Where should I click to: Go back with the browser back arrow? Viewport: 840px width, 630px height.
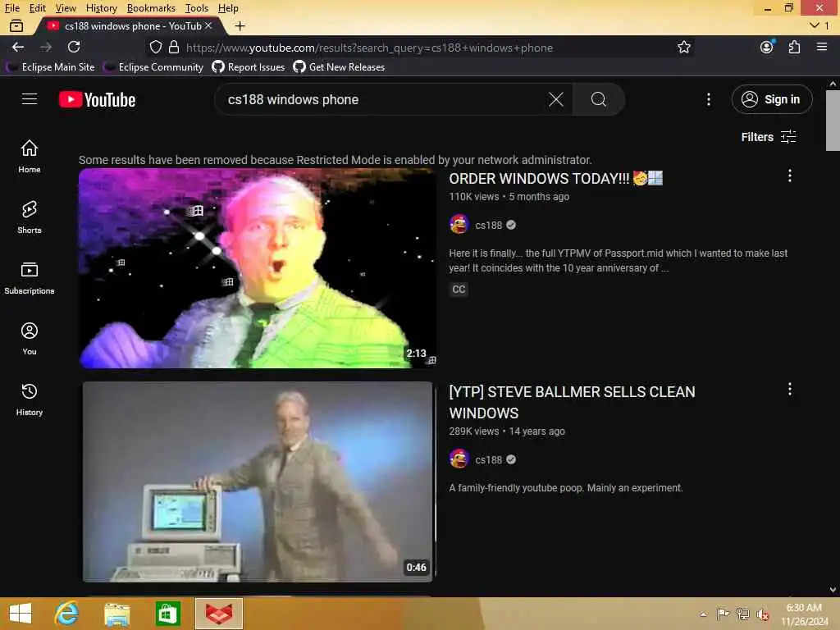(18, 47)
